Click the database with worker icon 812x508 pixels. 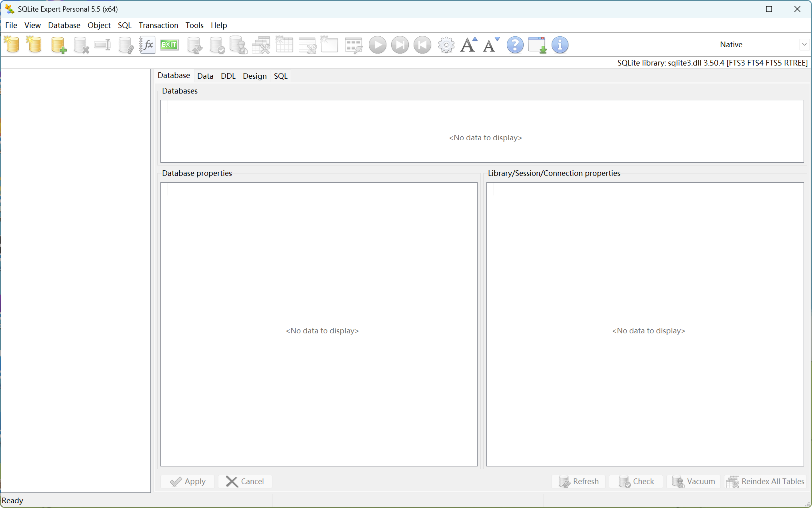pyautogui.click(x=239, y=45)
